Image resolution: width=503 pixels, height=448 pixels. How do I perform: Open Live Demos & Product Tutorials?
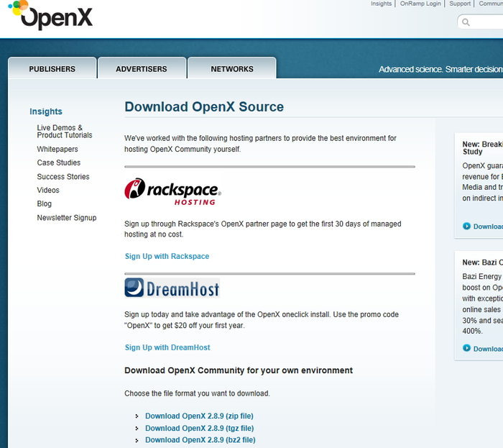click(x=65, y=132)
